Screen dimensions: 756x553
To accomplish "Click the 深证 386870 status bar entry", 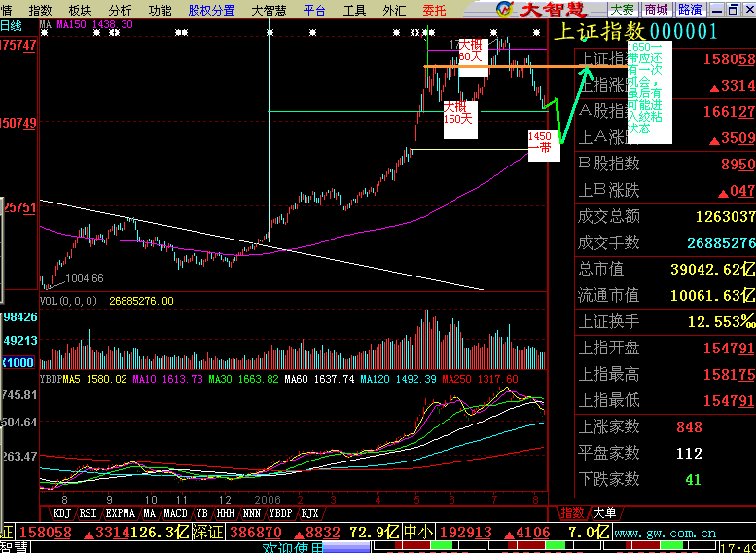I will tap(296, 533).
